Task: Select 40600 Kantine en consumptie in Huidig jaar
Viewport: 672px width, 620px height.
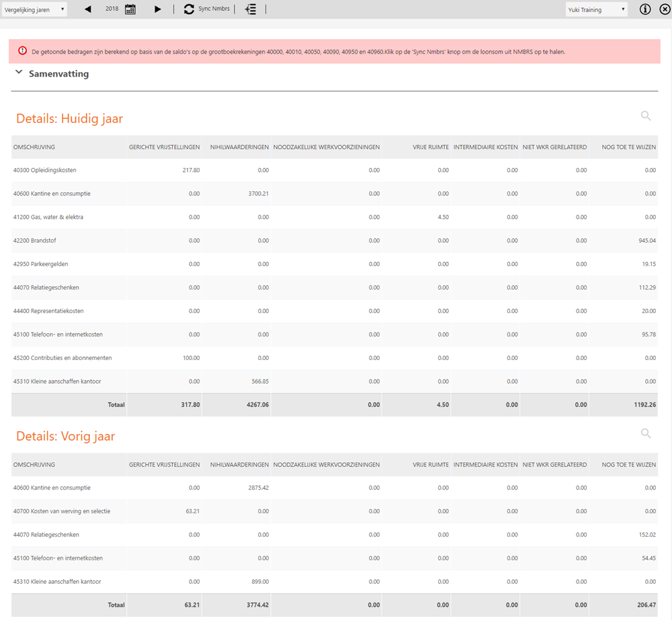Action: pyautogui.click(x=334, y=193)
